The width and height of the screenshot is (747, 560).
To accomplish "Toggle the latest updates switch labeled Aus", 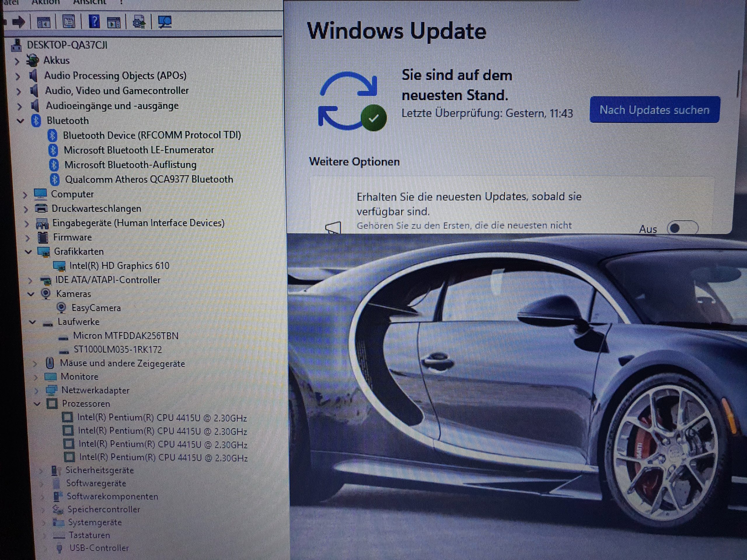I will click(x=682, y=229).
